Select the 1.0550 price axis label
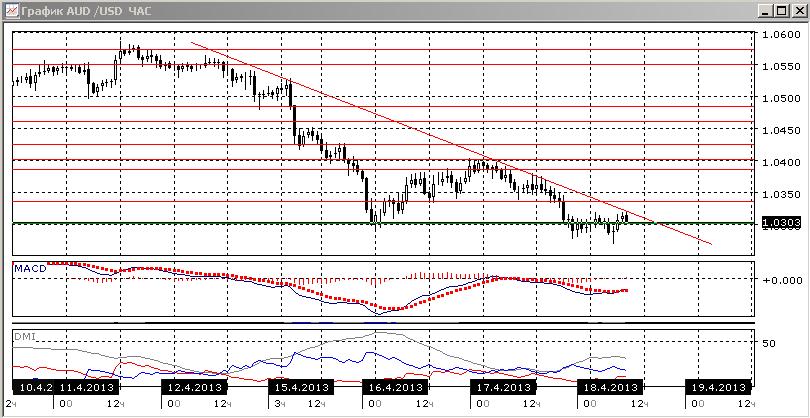The height and width of the screenshot is (418, 810). tap(781, 66)
